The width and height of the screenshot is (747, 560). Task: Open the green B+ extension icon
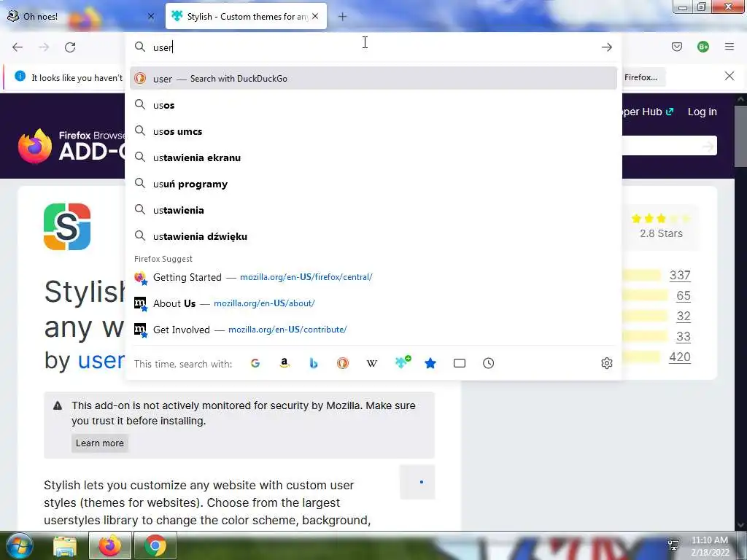[x=703, y=47]
